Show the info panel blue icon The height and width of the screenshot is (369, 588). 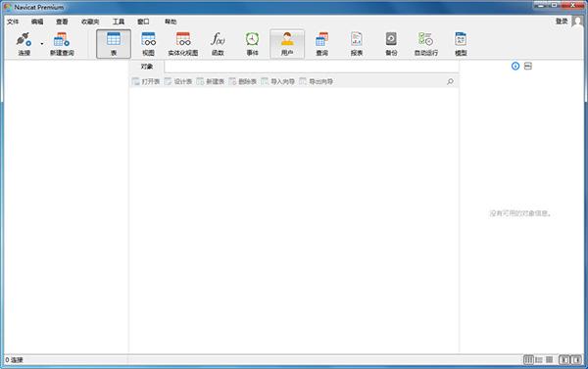(515, 66)
